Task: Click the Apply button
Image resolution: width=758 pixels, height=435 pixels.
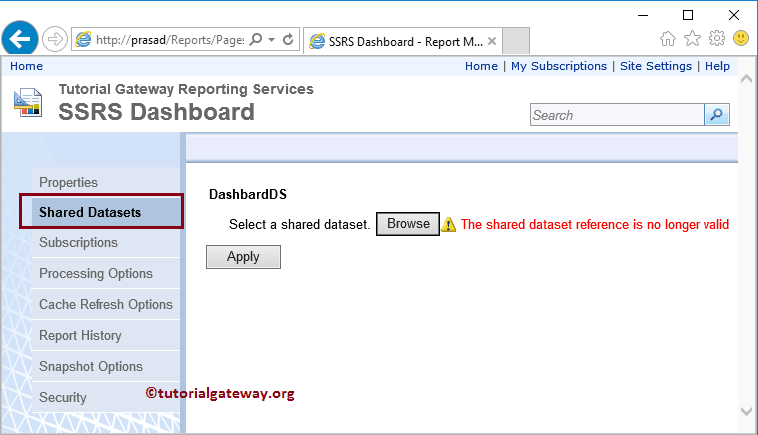Action: [243, 257]
